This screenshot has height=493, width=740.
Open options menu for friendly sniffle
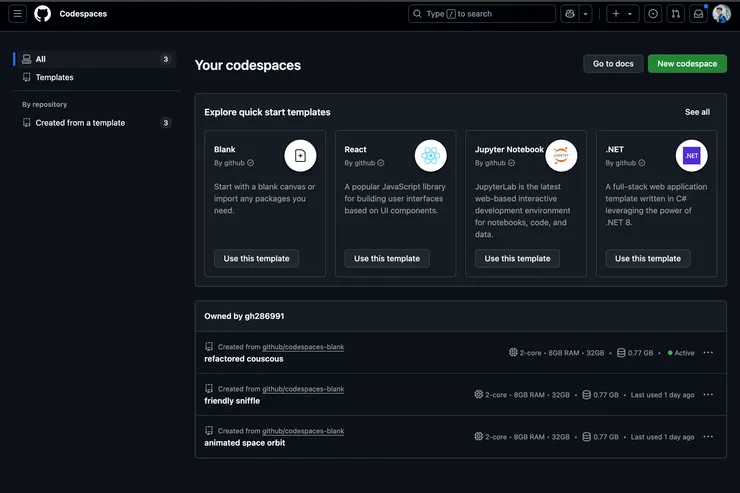(708, 395)
